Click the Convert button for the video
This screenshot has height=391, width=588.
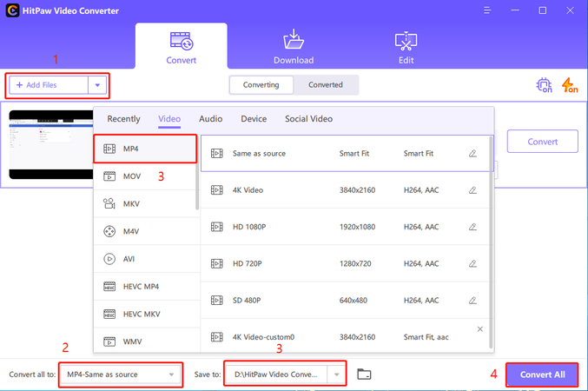(x=542, y=142)
